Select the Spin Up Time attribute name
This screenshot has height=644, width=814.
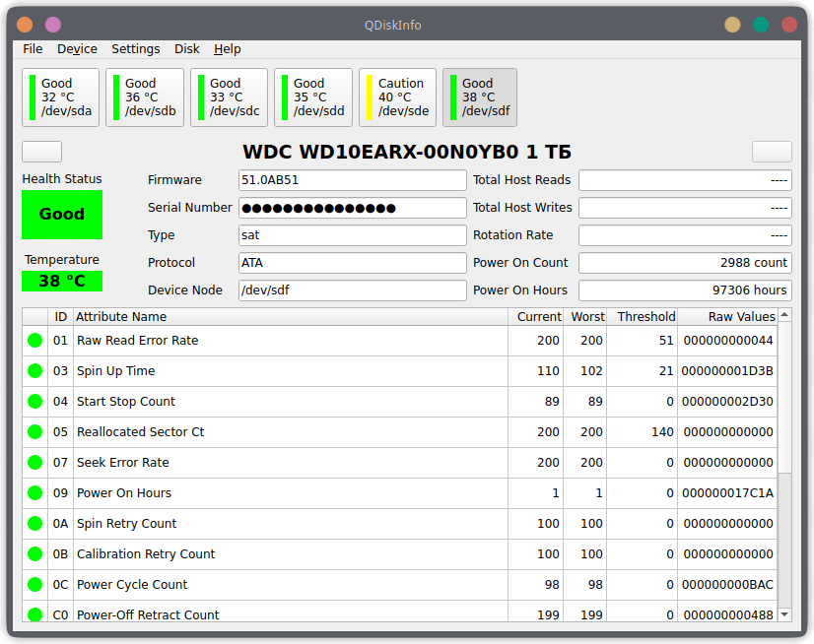click(115, 371)
